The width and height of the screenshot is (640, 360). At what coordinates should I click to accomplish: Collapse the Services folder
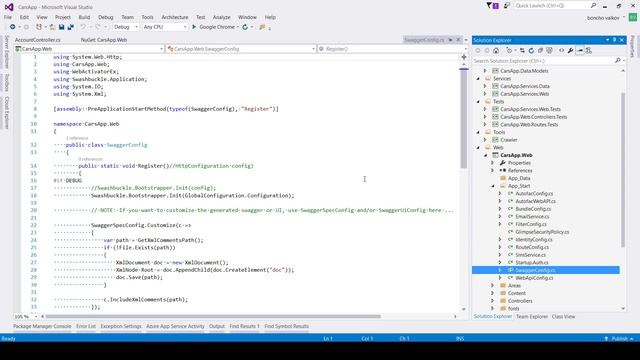478,79
